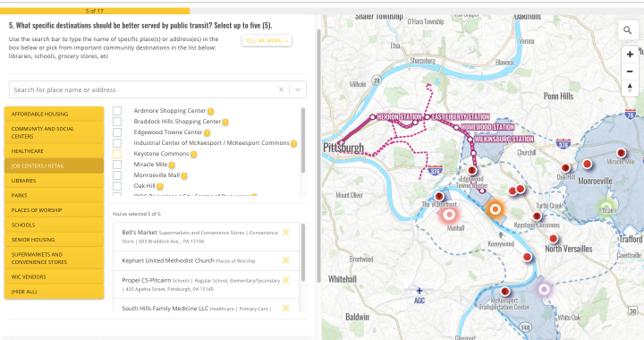This screenshot has height=340, width=644.
Task: Click (Hide All) categories button
Action: pyautogui.click(x=54, y=291)
